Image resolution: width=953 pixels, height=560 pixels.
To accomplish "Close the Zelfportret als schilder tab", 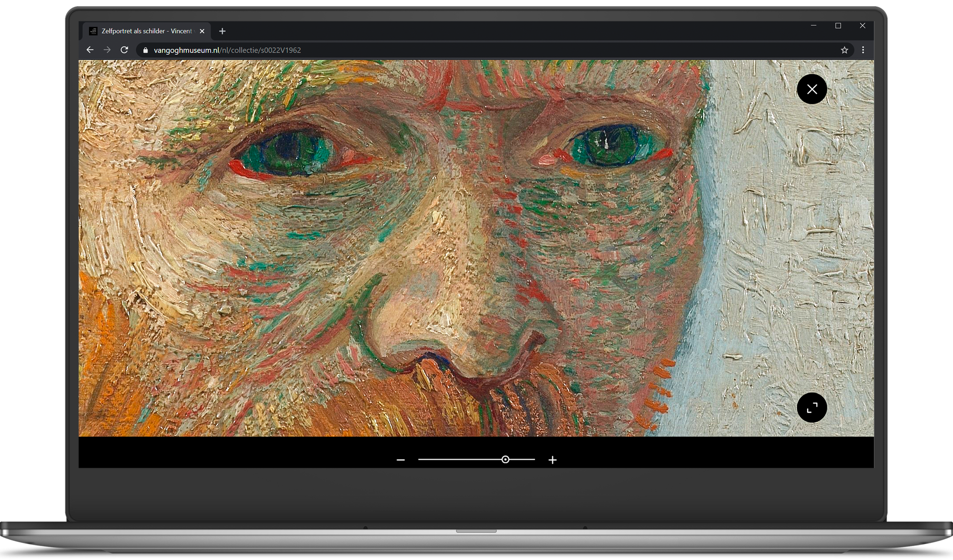I will pos(202,31).
